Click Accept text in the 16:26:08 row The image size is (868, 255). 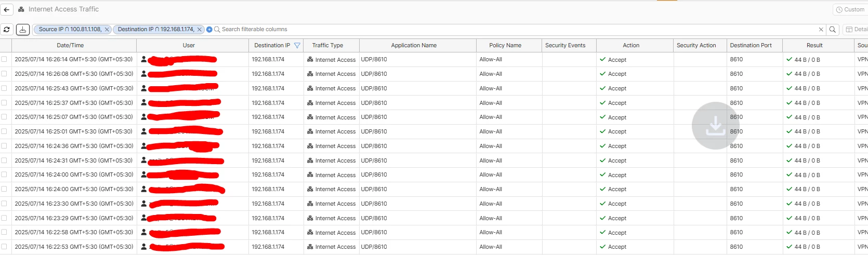(617, 74)
